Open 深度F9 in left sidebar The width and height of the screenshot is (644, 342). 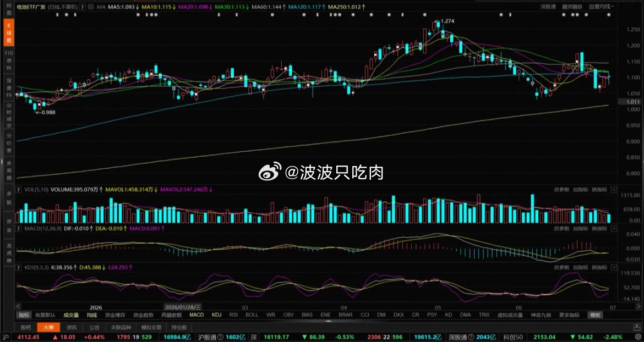(9, 88)
